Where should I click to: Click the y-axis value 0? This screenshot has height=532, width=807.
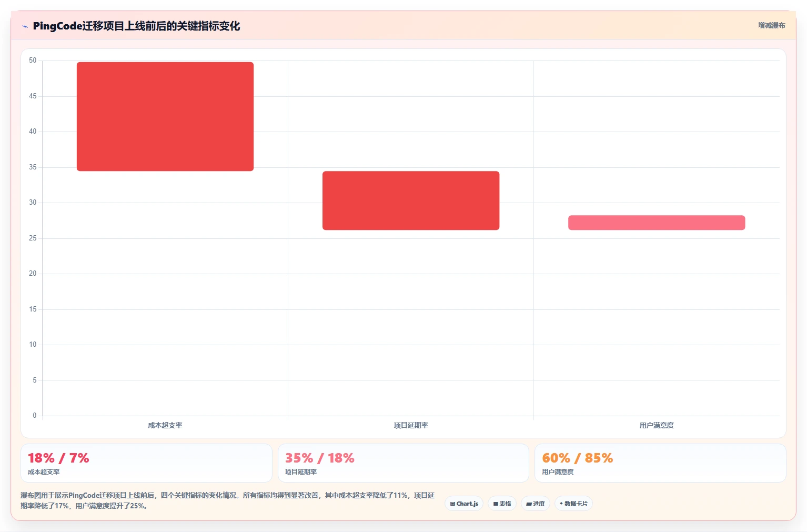[x=35, y=416]
